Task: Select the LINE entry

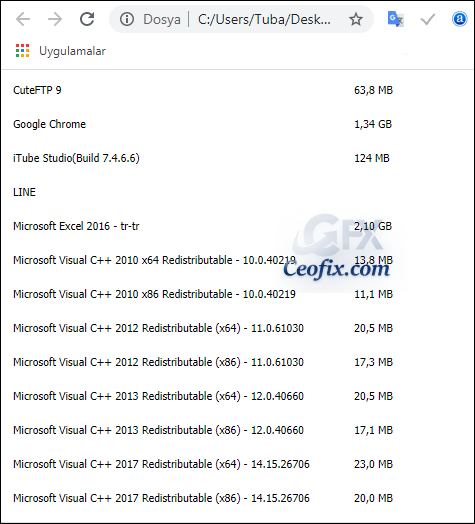Action: tap(24, 192)
